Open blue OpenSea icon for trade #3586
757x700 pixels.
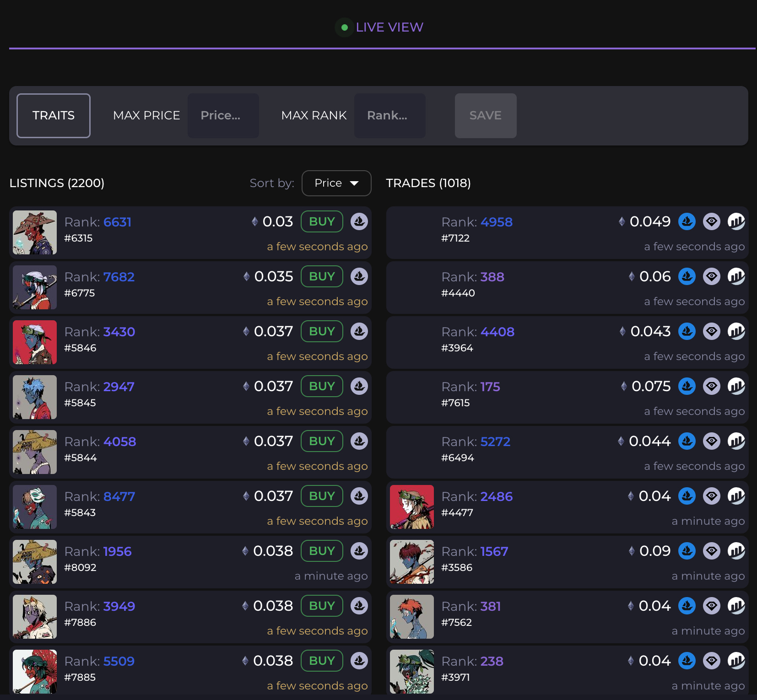tap(687, 551)
